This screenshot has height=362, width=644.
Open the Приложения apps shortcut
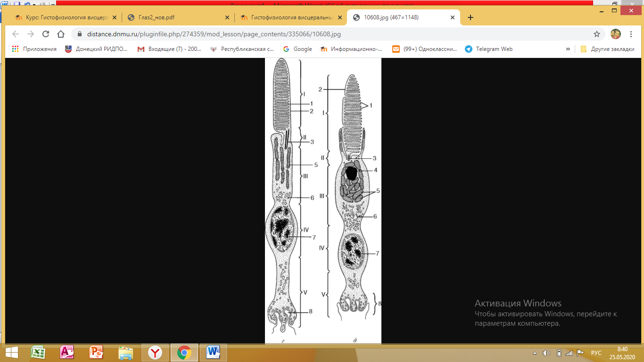coord(34,49)
